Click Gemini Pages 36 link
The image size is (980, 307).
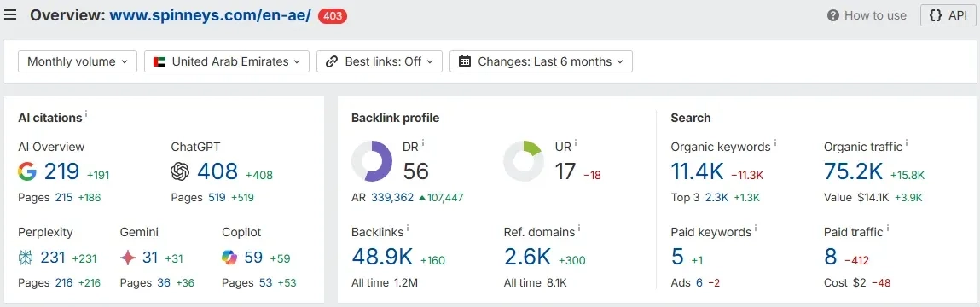coord(164,282)
